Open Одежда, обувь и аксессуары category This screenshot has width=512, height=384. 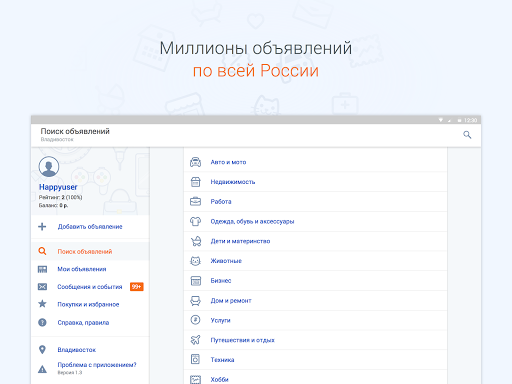pyautogui.click(x=315, y=221)
